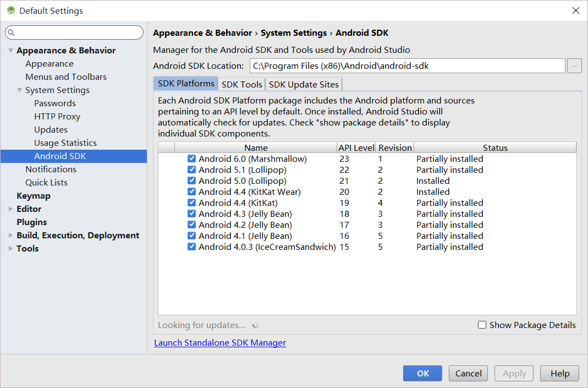Expand the Build, Execution, Deployment section

coord(10,236)
